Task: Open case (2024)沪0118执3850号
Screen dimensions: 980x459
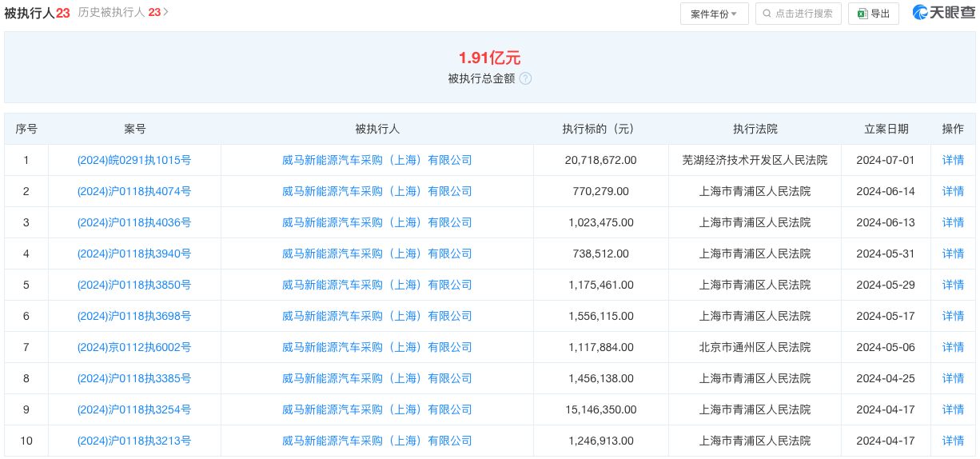Action: click(x=134, y=285)
